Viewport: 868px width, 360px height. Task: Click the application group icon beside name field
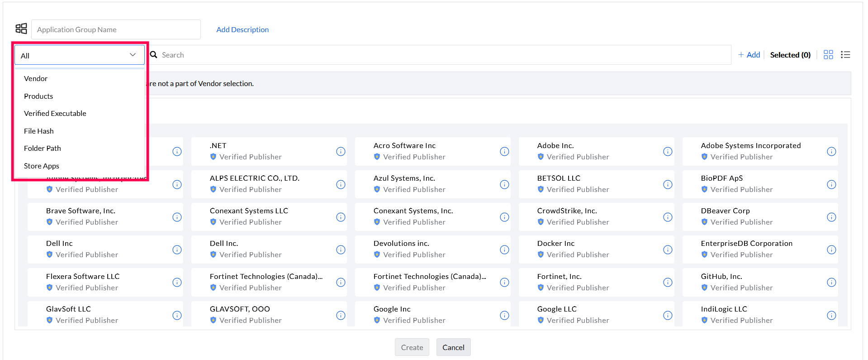21,29
